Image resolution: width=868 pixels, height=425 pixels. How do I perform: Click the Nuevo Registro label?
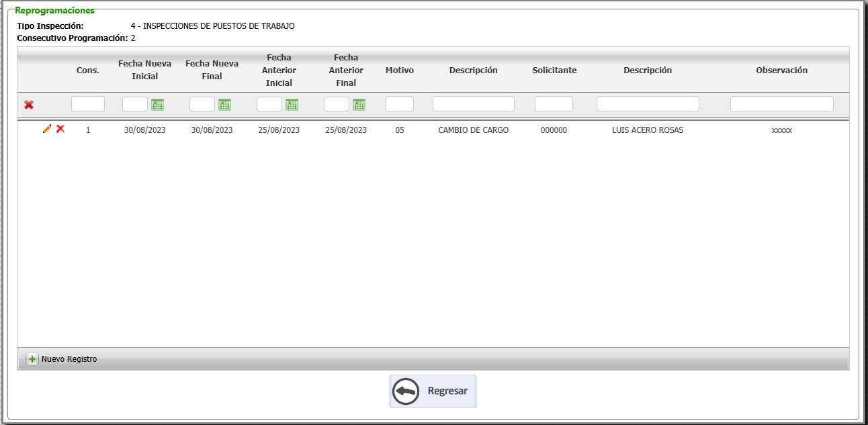click(69, 359)
